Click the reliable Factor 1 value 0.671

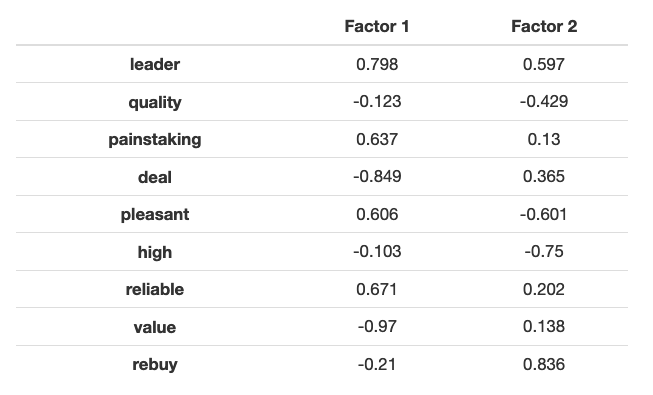coord(377,289)
